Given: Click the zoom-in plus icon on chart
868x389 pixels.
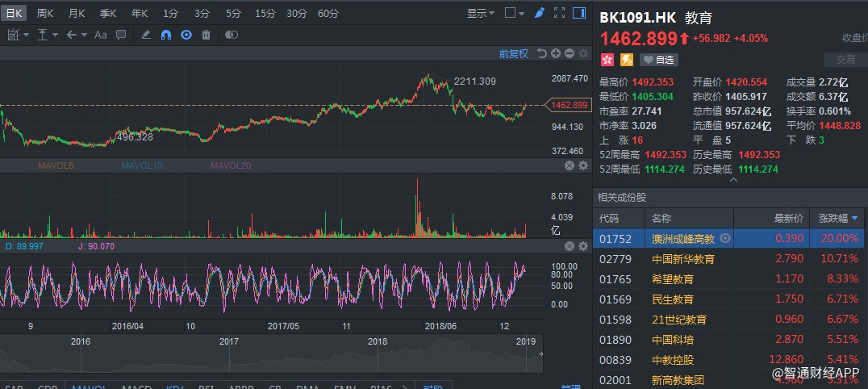Looking at the screenshot, I should pyautogui.click(x=556, y=53).
